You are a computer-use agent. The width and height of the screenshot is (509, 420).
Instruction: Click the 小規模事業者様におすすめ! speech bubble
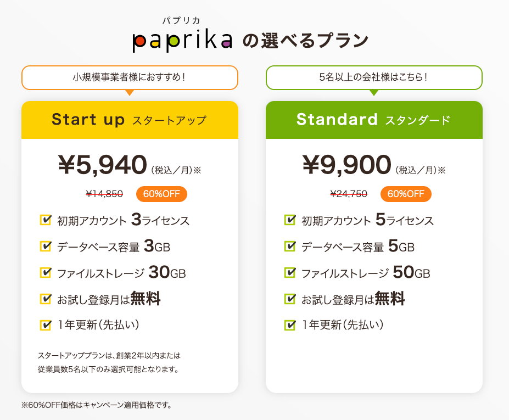(x=130, y=77)
